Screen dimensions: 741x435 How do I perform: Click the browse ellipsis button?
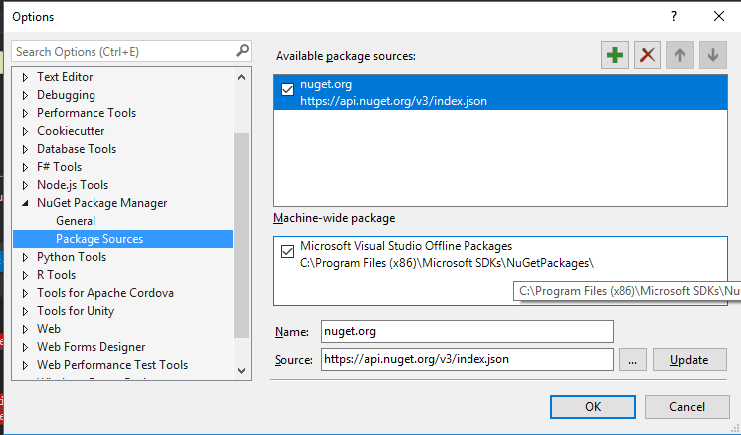tap(633, 360)
